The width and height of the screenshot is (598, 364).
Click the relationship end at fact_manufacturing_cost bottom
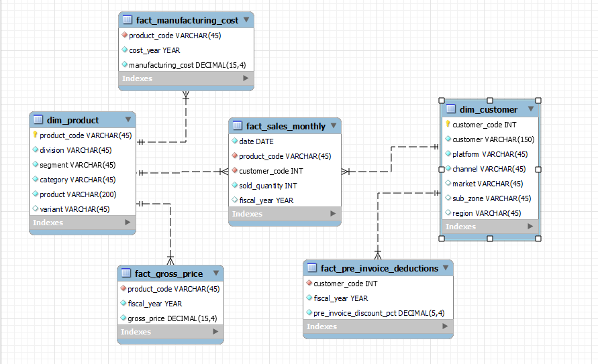pyautogui.click(x=186, y=95)
